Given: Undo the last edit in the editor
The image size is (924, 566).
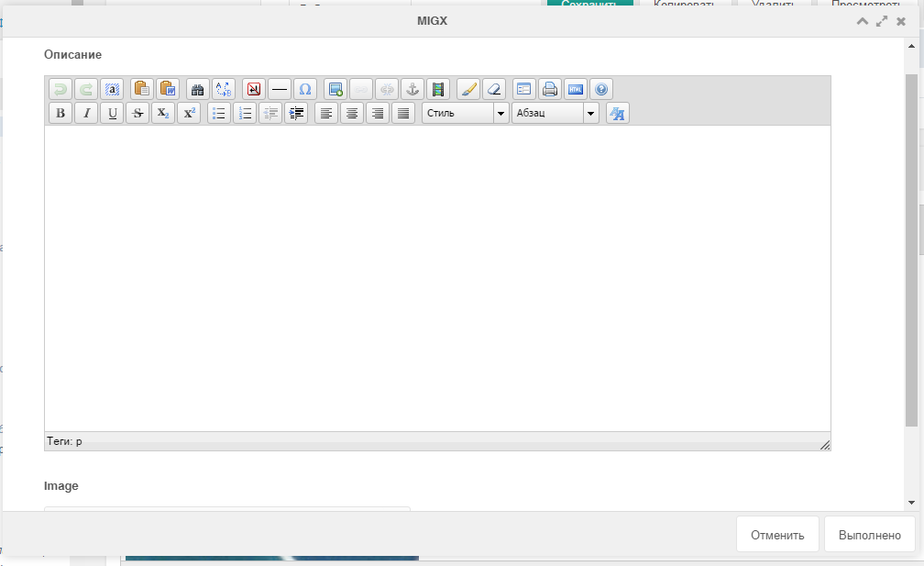Looking at the screenshot, I should pos(60,89).
